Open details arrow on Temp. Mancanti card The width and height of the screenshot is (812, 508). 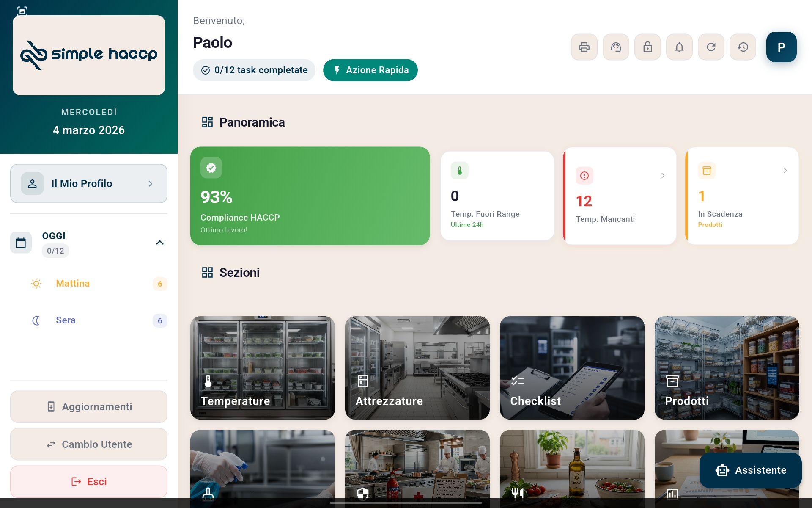point(662,175)
